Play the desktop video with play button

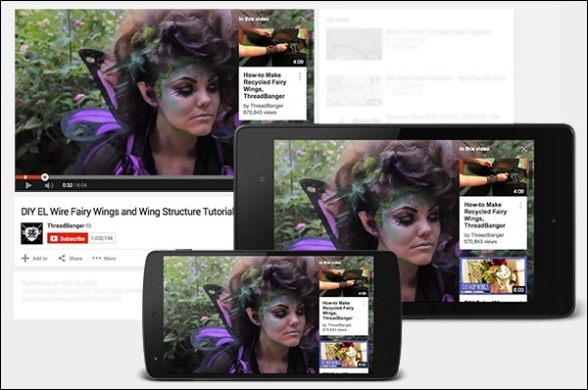click(x=28, y=185)
